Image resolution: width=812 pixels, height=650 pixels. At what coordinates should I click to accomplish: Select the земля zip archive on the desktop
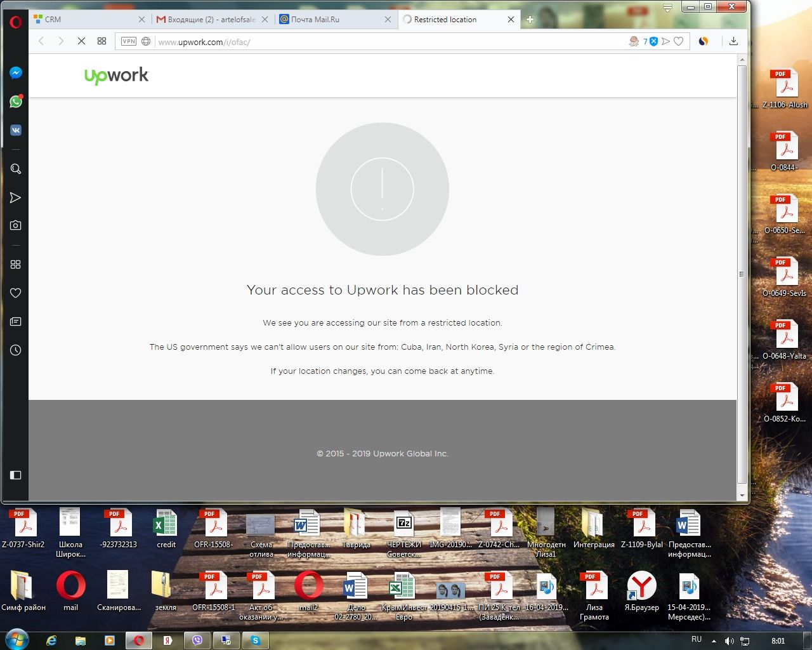[x=166, y=591]
